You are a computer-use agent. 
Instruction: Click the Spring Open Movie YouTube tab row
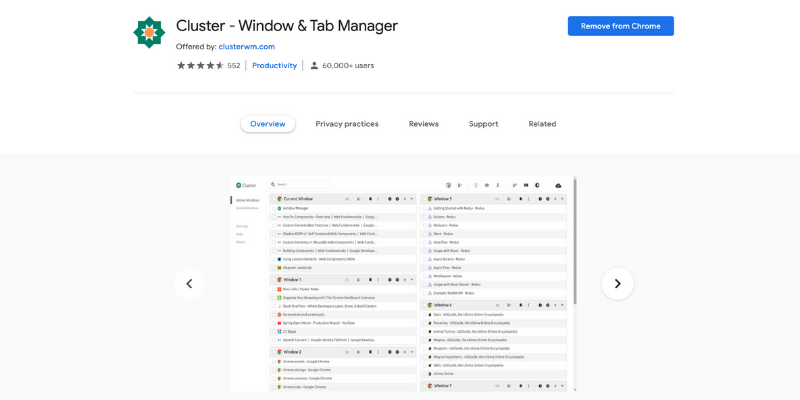point(343,323)
